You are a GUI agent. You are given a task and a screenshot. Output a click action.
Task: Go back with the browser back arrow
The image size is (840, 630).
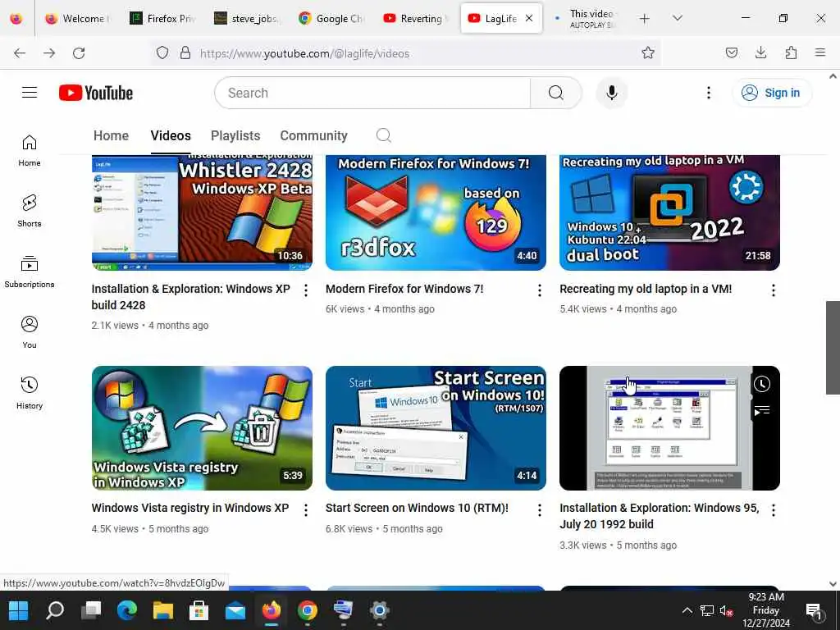[20, 53]
